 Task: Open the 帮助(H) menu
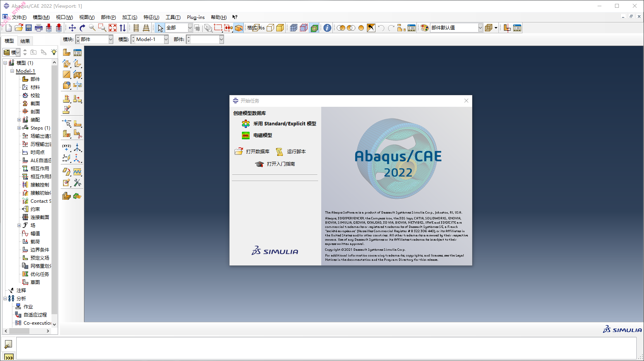219,17
